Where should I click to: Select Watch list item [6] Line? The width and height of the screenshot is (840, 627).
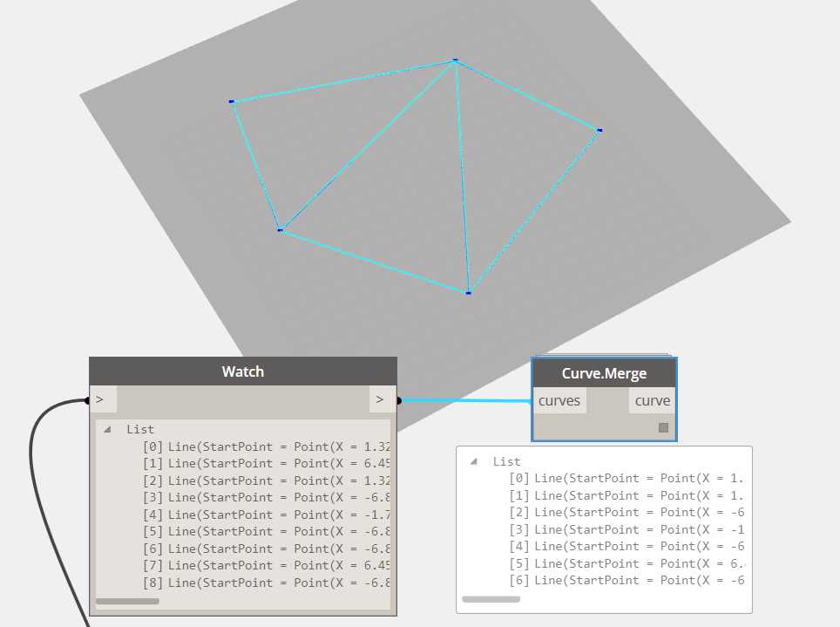[267, 549]
